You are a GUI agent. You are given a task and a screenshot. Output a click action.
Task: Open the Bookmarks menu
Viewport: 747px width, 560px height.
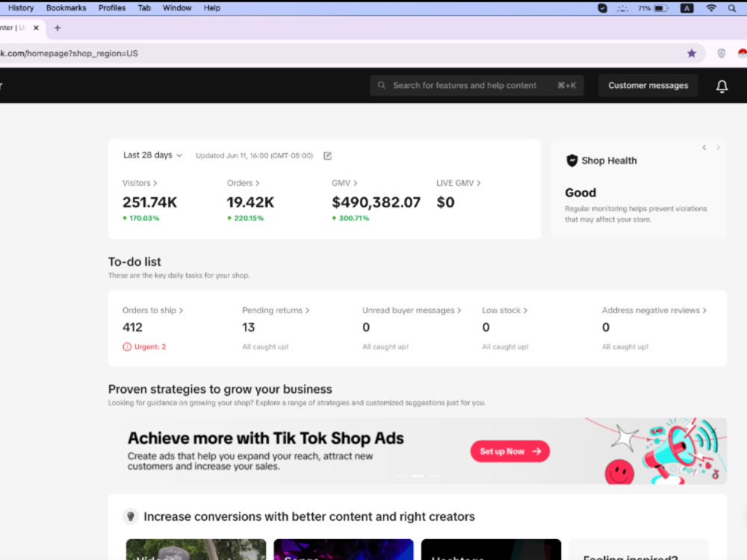[x=66, y=8]
